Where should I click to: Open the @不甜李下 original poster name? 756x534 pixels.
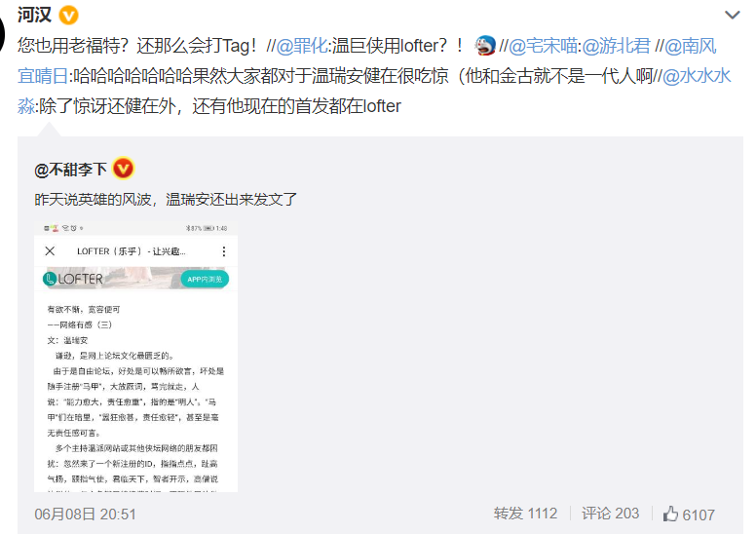point(71,170)
